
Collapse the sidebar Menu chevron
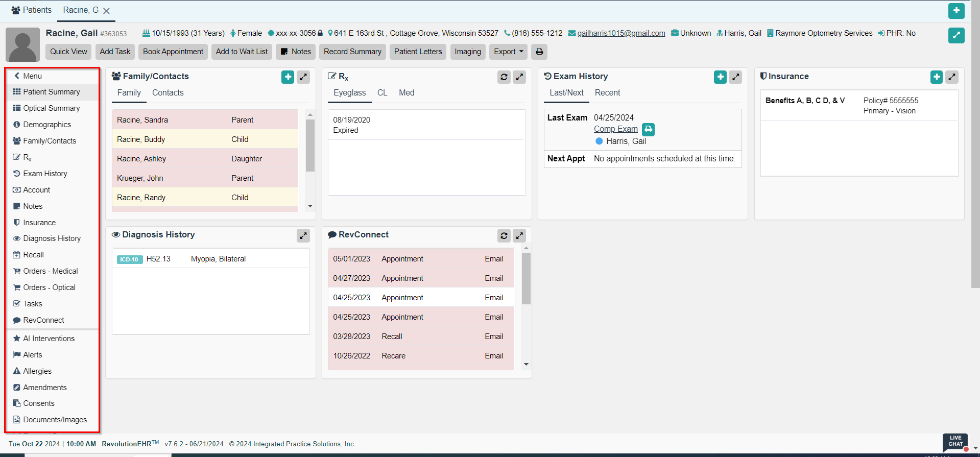pos(17,76)
